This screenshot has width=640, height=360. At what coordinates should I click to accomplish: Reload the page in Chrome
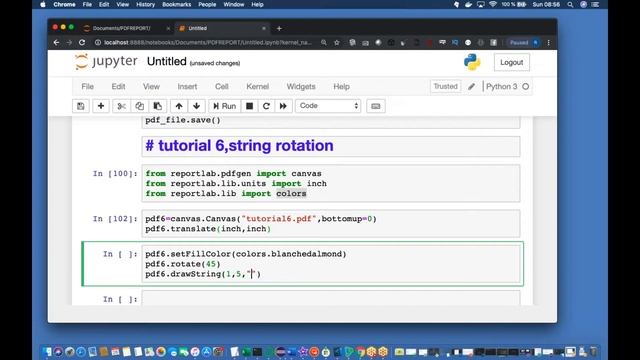coord(82,42)
